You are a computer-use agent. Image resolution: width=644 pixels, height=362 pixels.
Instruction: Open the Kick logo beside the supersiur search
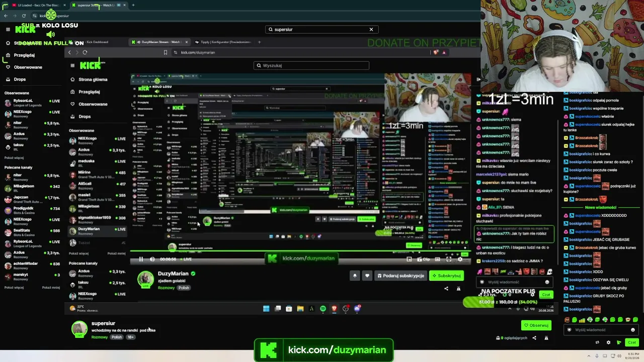coord(25,30)
